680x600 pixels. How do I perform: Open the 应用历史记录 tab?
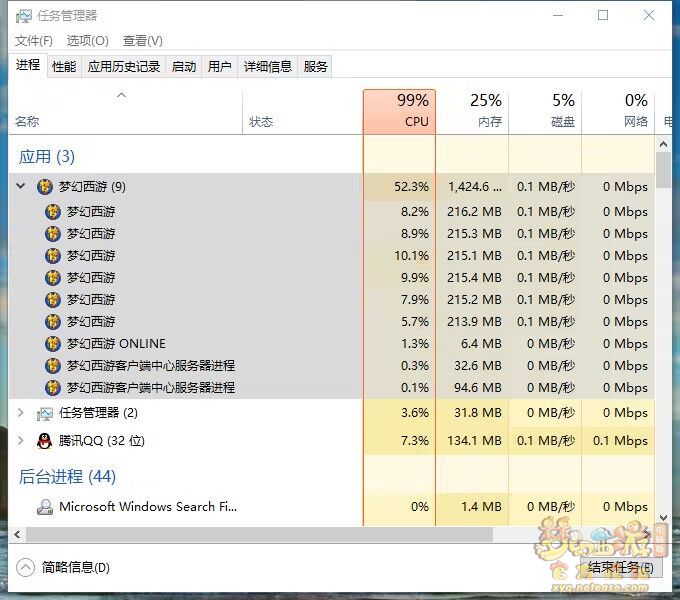124,67
